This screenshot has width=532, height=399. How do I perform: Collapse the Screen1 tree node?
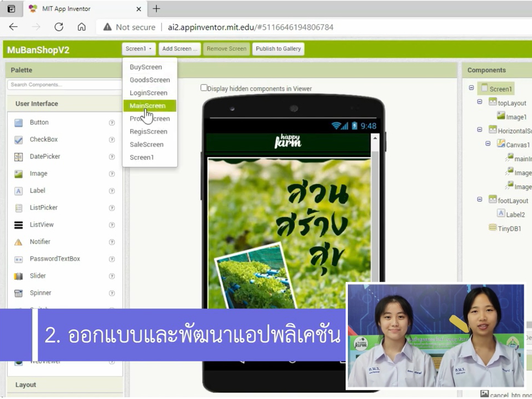coord(471,88)
